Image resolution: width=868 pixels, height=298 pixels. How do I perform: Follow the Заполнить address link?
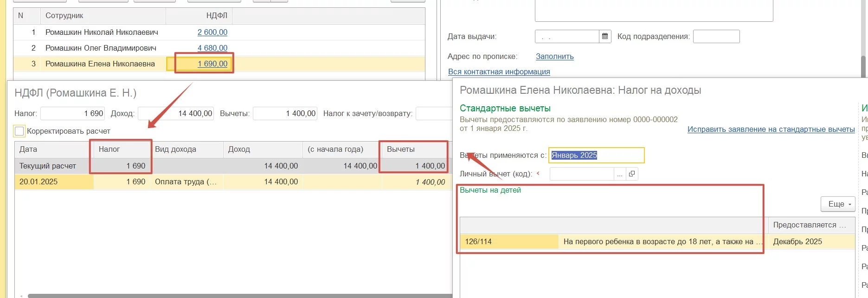point(555,56)
